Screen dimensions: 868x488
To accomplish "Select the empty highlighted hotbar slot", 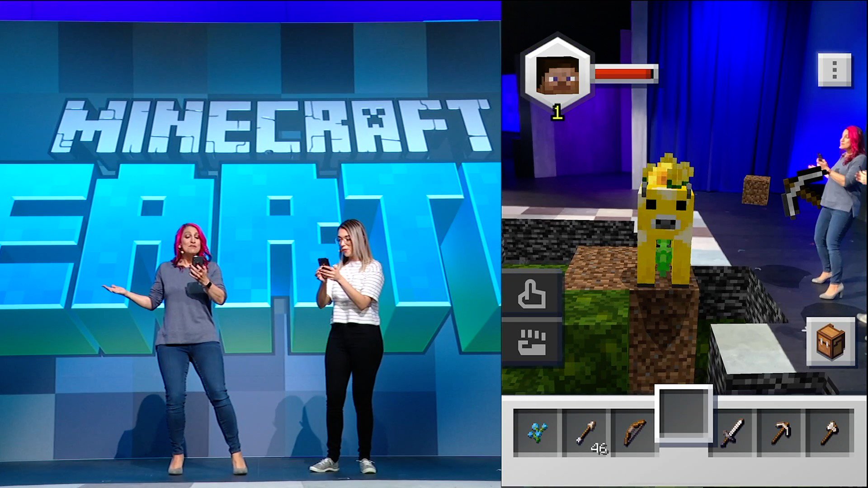I will click(x=684, y=413).
